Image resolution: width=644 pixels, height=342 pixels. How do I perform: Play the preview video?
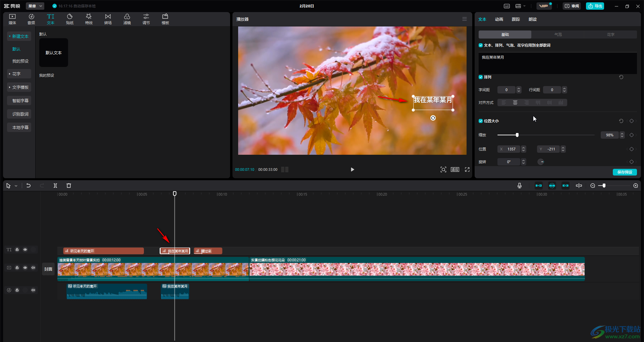tap(352, 169)
